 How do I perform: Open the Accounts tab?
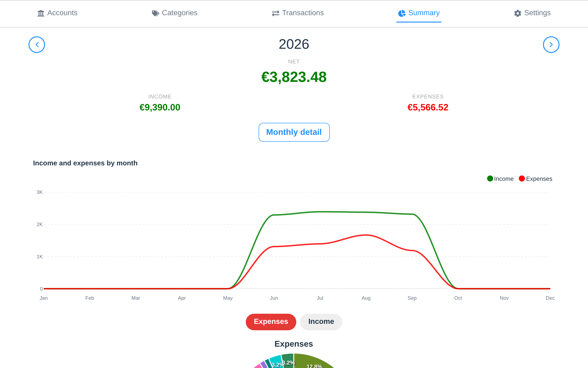[57, 13]
